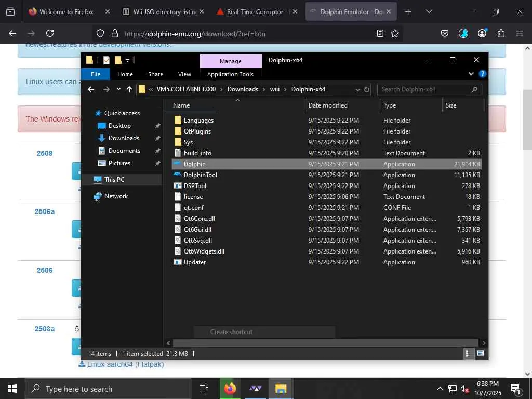Click the Firefox back arrow button
Viewport: 532px width, 399px height.
click(x=12, y=33)
